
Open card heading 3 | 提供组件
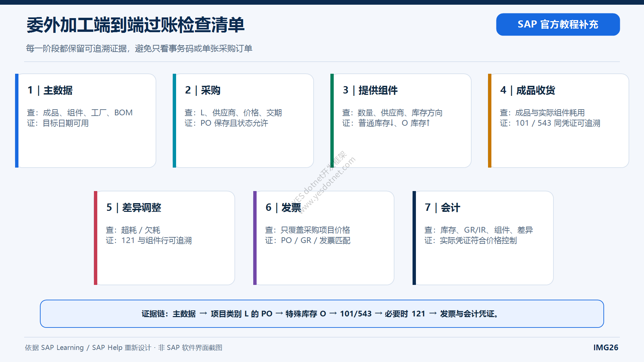click(370, 90)
